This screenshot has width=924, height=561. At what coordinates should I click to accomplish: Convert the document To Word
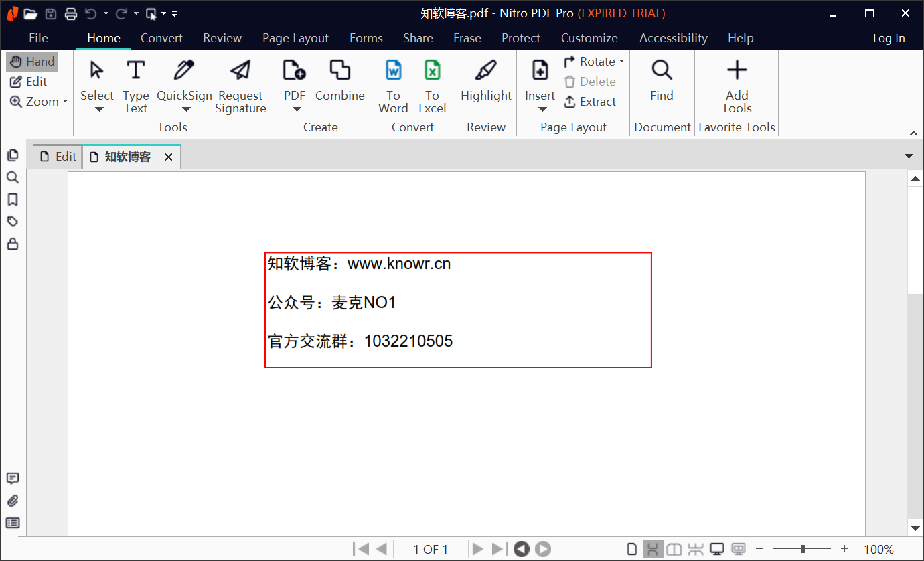click(x=393, y=86)
